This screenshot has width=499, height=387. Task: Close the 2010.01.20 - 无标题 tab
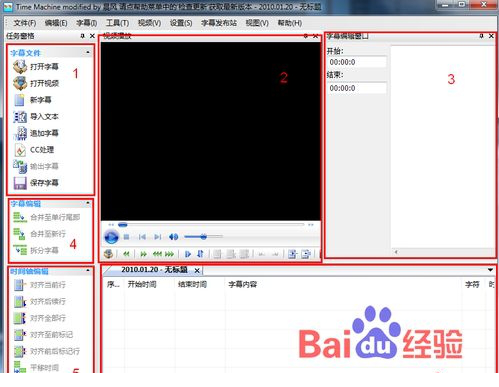pos(197,270)
